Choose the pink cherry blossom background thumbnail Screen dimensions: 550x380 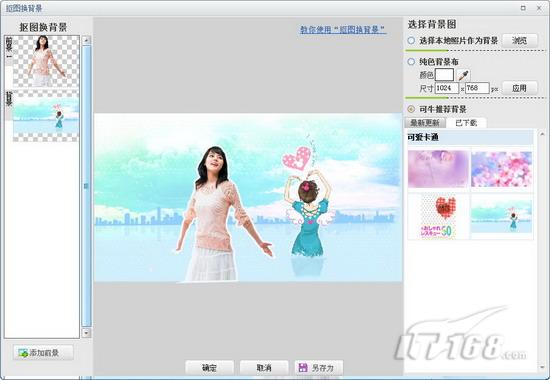501,169
